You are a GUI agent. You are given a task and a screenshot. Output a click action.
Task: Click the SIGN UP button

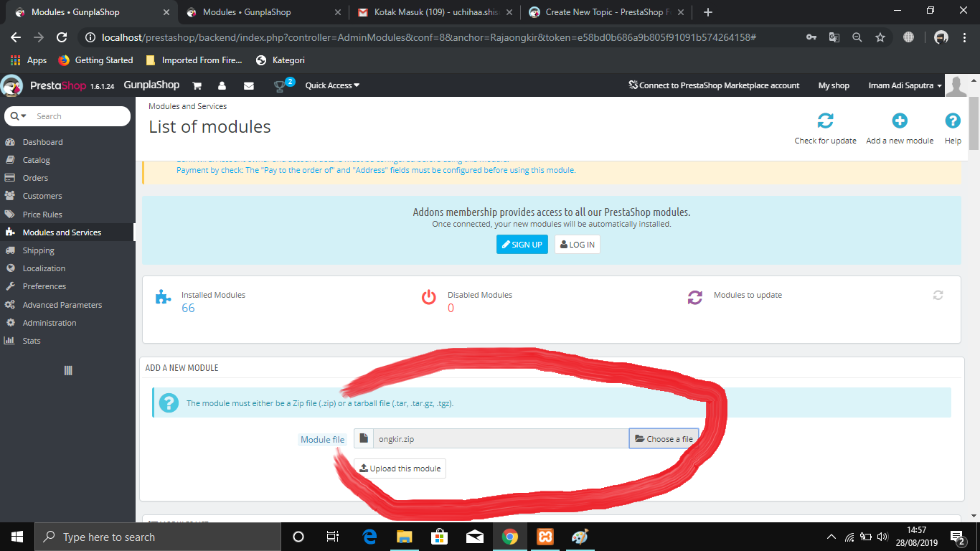click(x=522, y=244)
